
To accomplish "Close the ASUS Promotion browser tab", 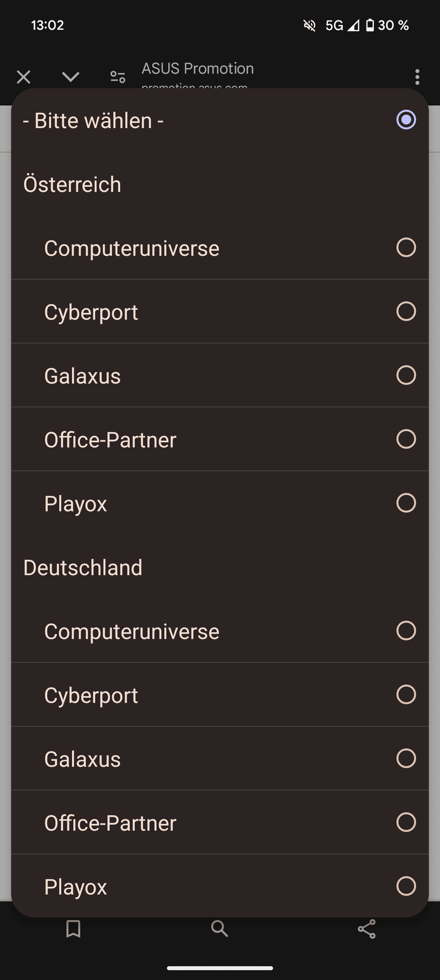I will 24,77.
